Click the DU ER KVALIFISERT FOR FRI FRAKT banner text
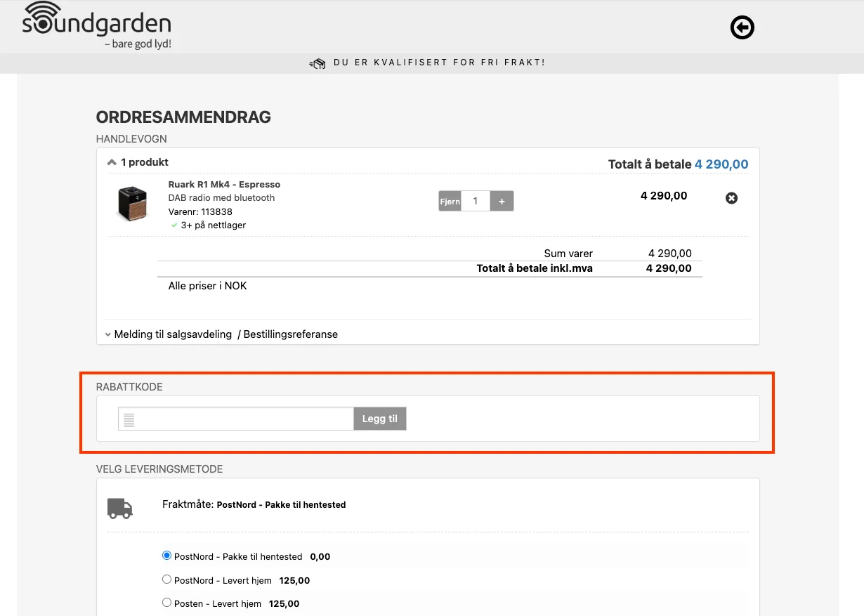 439,63
